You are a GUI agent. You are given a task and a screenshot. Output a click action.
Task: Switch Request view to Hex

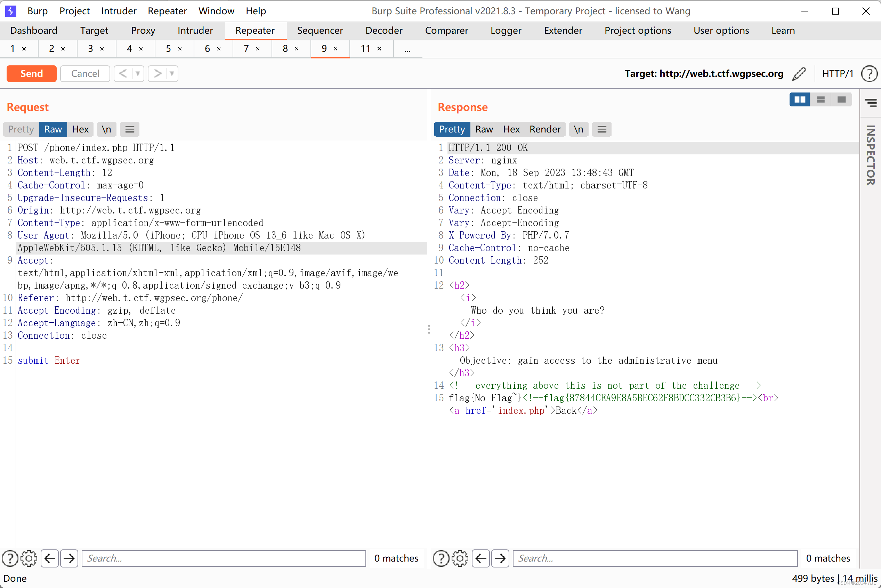[81, 129]
